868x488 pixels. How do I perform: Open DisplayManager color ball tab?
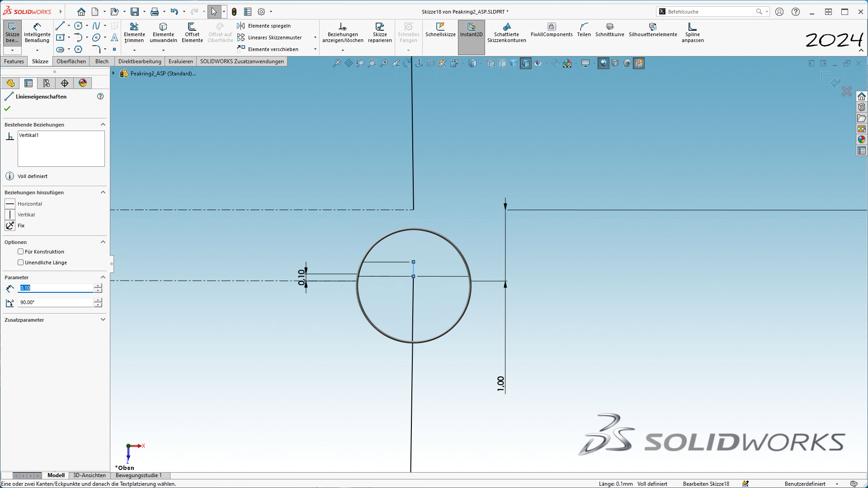click(83, 83)
